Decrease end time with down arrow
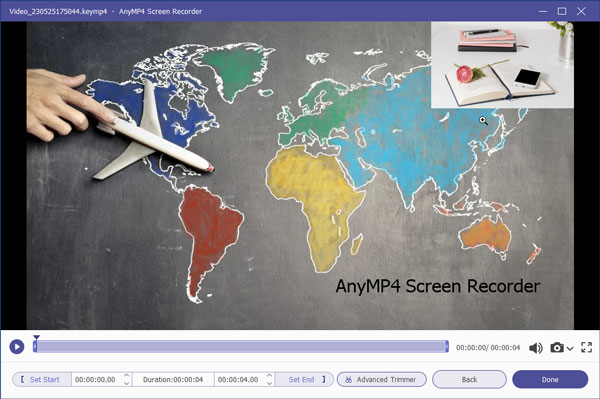The width and height of the screenshot is (600, 399). click(270, 383)
